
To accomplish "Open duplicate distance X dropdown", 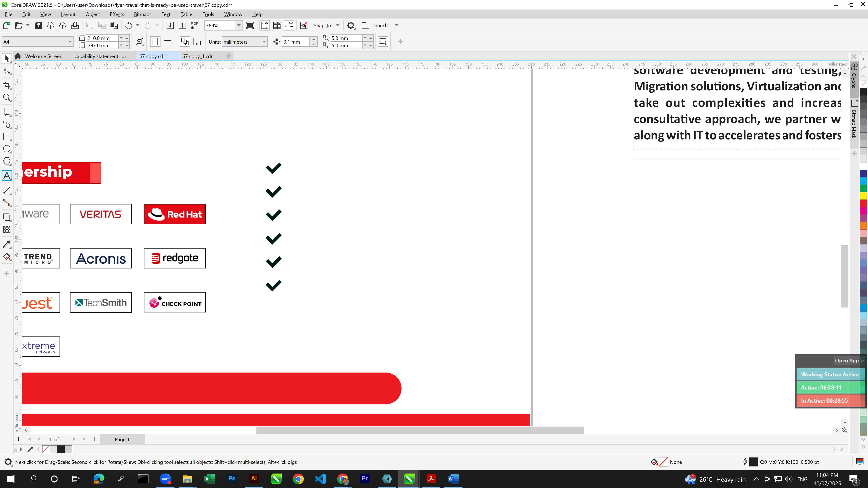I will [365, 38].
